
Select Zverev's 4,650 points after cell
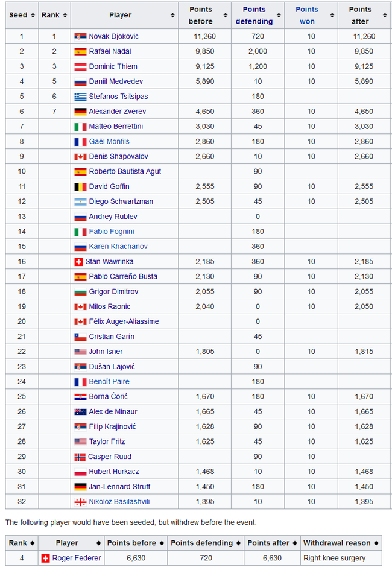(364, 112)
